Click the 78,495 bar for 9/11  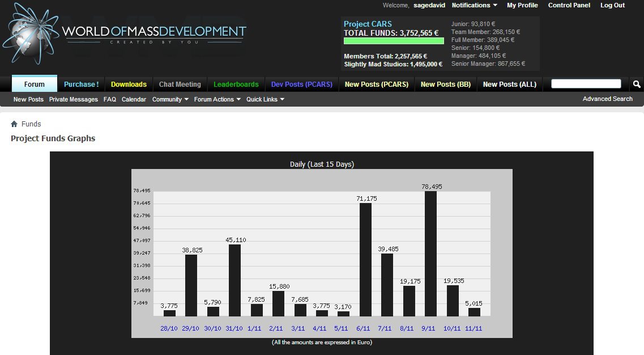[431, 253]
